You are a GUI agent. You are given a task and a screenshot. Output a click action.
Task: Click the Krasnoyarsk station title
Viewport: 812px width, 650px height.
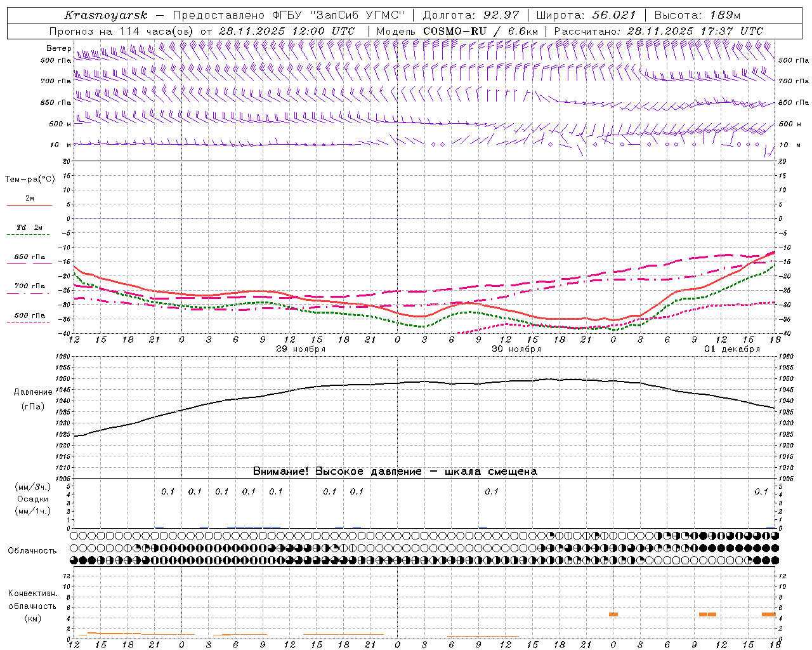pyautogui.click(x=106, y=15)
